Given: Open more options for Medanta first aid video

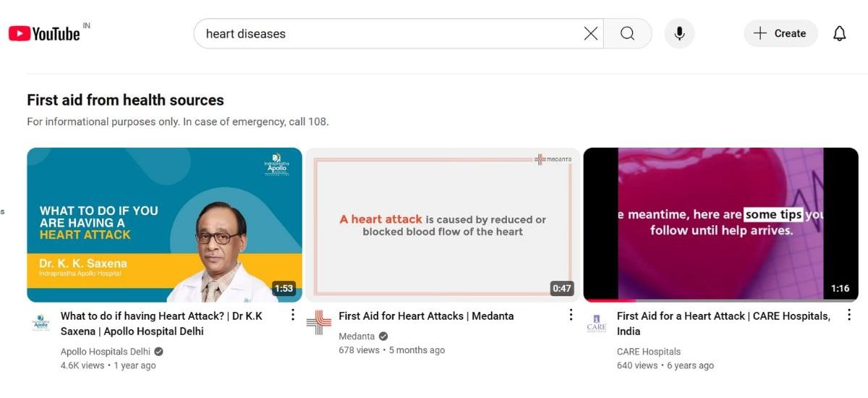Looking at the screenshot, I should pyautogui.click(x=571, y=315).
